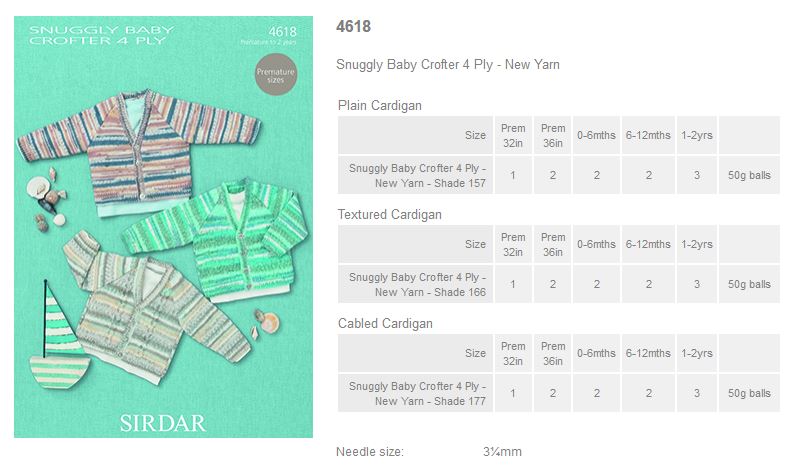Click '6-12mths' header in Cabled Cardigan table
Image resolution: width=797 pixels, height=468 pixels.
pos(648,353)
